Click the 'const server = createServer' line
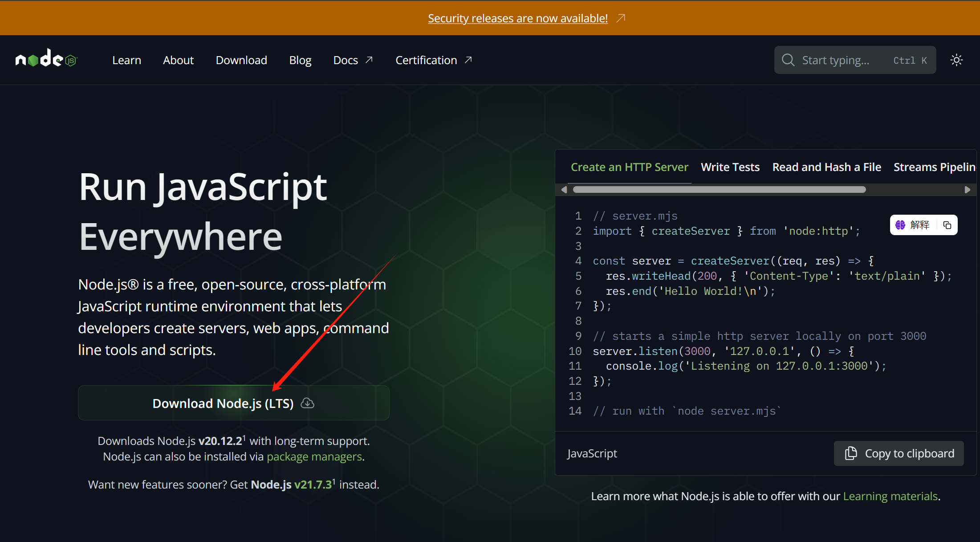The height and width of the screenshot is (542, 980). (733, 261)
